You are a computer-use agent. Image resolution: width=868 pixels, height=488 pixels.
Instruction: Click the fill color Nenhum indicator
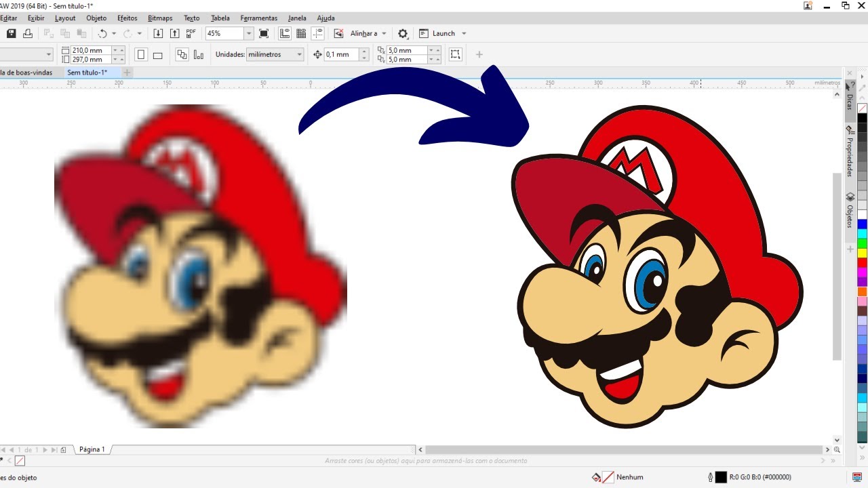pyautogui.click(x=617, y=477)
